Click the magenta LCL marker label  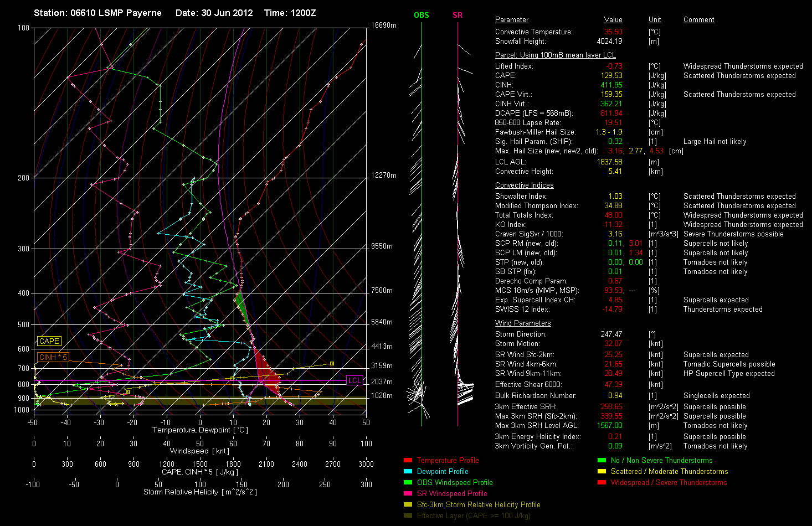354,380
